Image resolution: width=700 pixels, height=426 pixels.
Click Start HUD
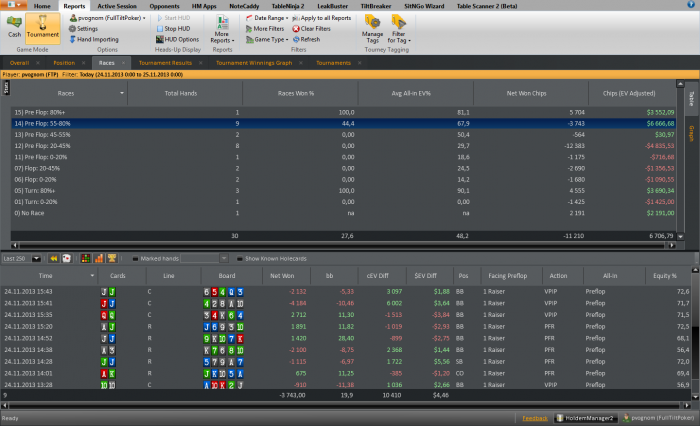pos(173,18)
